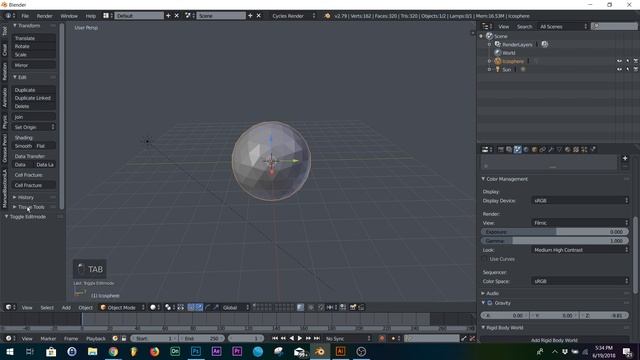Open the Constraints properties tab icon

point(542,149)
